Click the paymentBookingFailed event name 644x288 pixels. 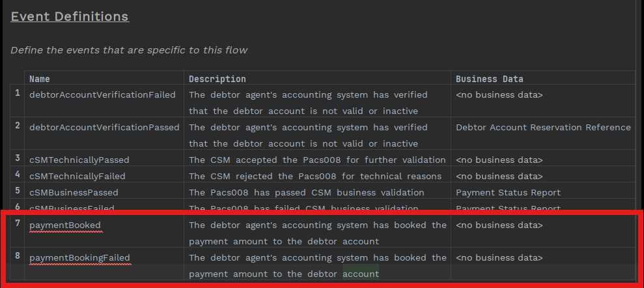coord(79,257)
